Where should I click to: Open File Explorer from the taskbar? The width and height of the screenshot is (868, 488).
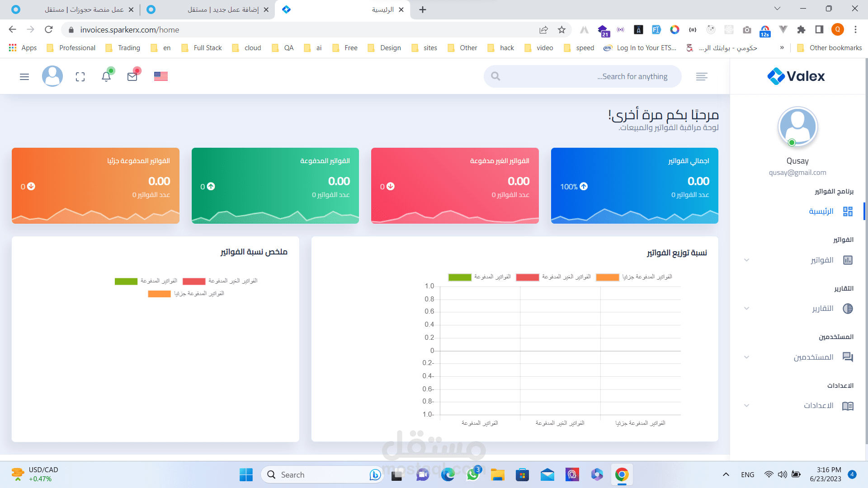(498, 474)
